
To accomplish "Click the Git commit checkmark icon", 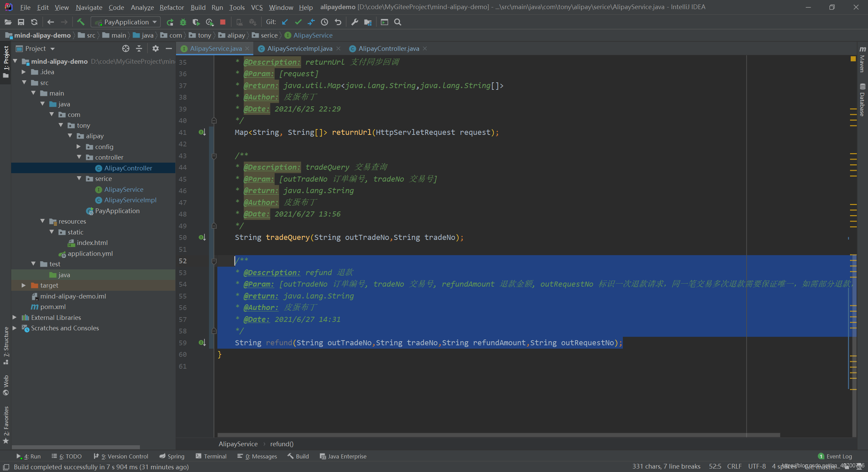I will coord(298,22).
